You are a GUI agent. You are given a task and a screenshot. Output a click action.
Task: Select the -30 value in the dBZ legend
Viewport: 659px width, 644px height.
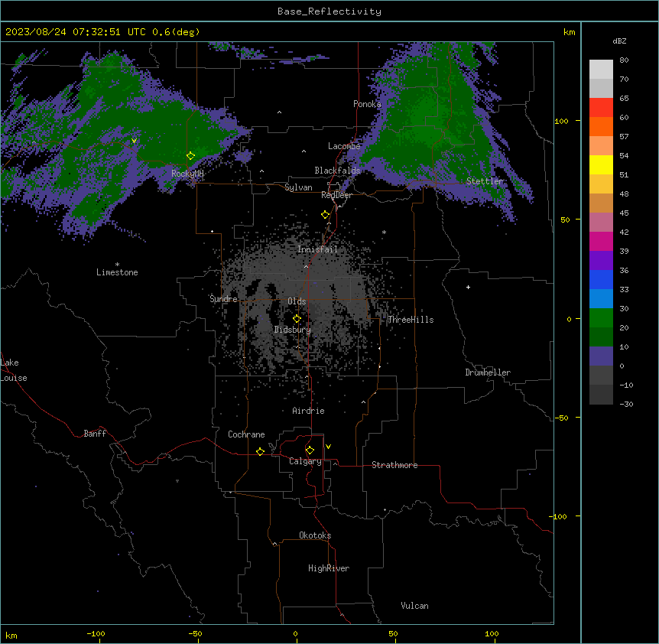coord(626,404)
